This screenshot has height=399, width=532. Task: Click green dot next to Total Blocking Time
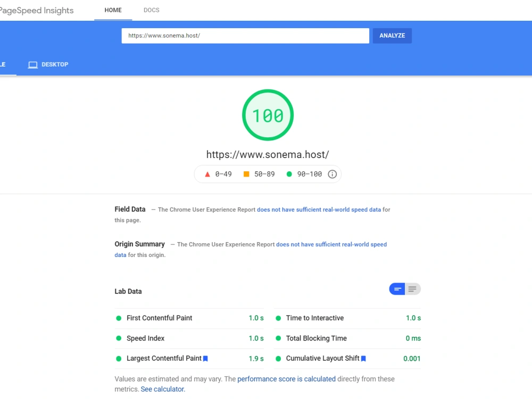(x=278, y=338)
